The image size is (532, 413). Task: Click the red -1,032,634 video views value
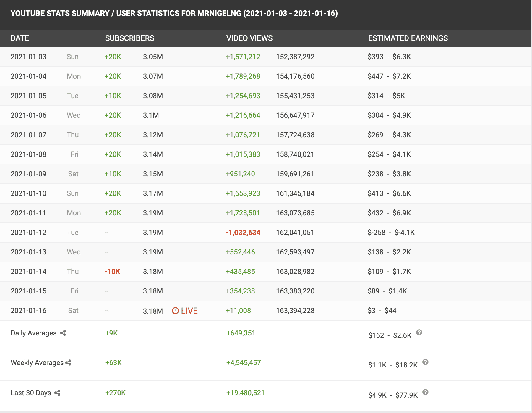243,233
